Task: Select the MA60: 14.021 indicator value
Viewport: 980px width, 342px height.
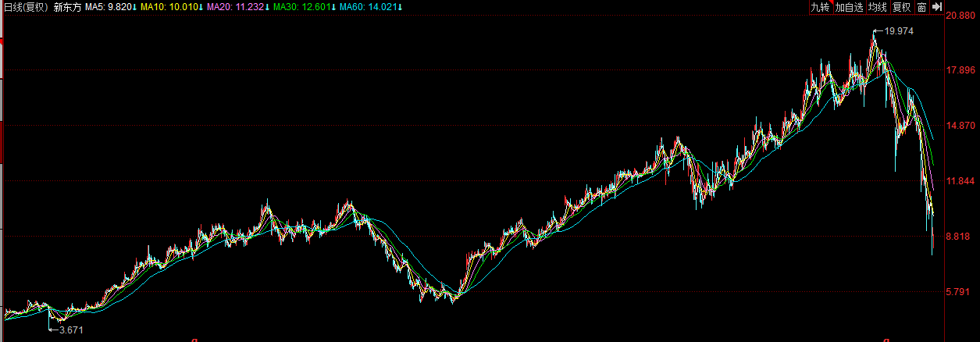Action: [x=372, y=7]
